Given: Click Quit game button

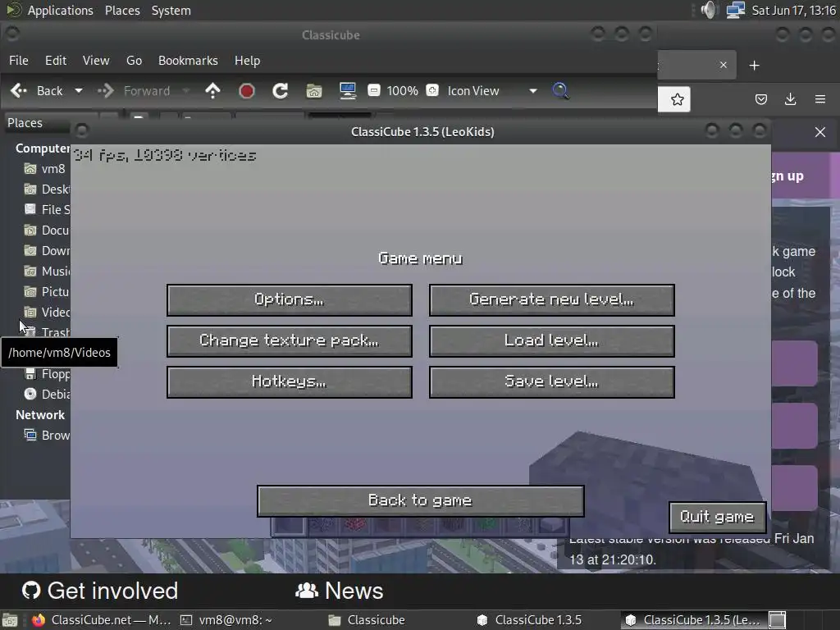Looking at the screenshot, I should pos(717,517).
